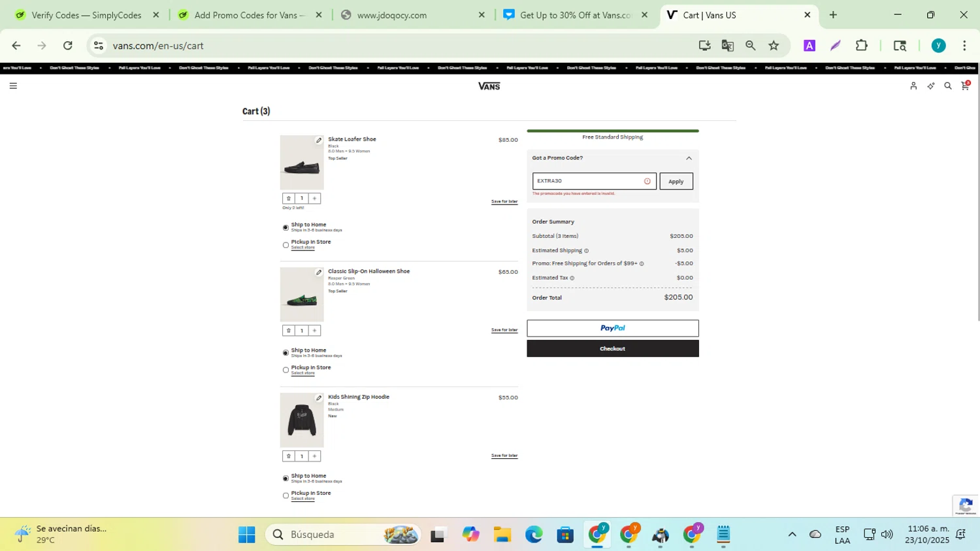Remove Kids Shining Zip Hoodie with trash icon
Image resolution: width=980 pixels, height=551 pixels.
(288, 456)
